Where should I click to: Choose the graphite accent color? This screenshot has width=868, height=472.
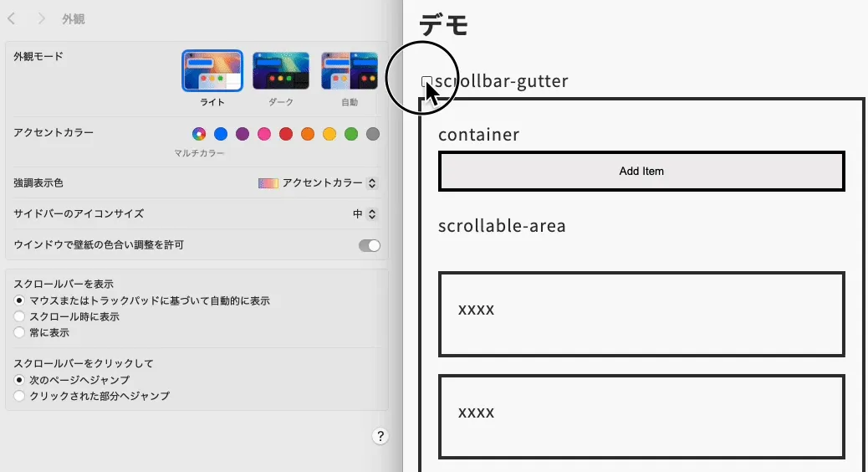[373, 134]
